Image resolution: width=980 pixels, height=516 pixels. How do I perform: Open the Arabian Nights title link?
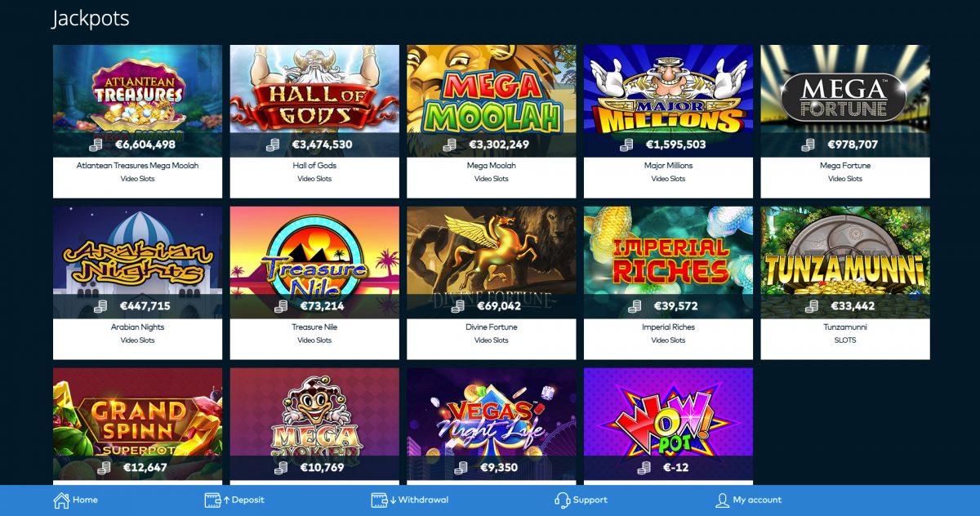[x=137, y=327]
